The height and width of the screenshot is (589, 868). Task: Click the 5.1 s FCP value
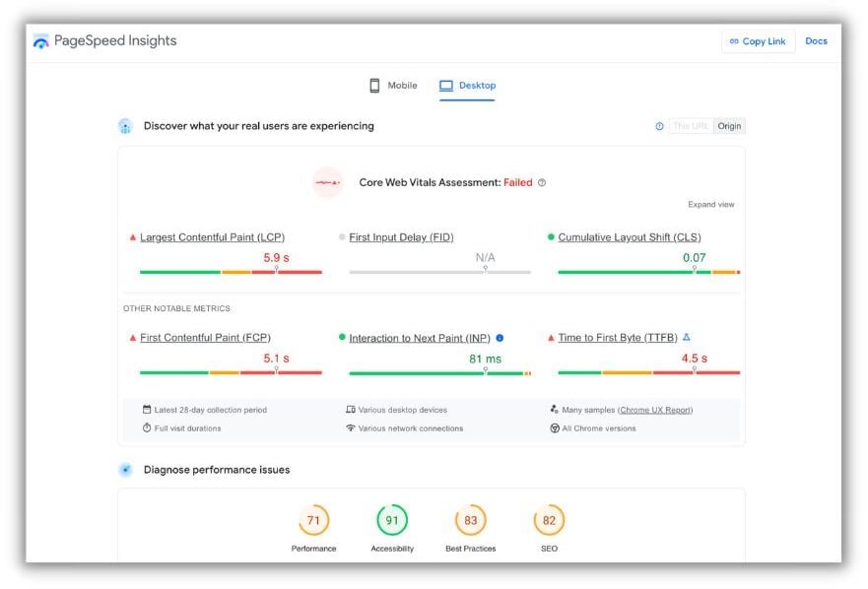coord(276,359)
